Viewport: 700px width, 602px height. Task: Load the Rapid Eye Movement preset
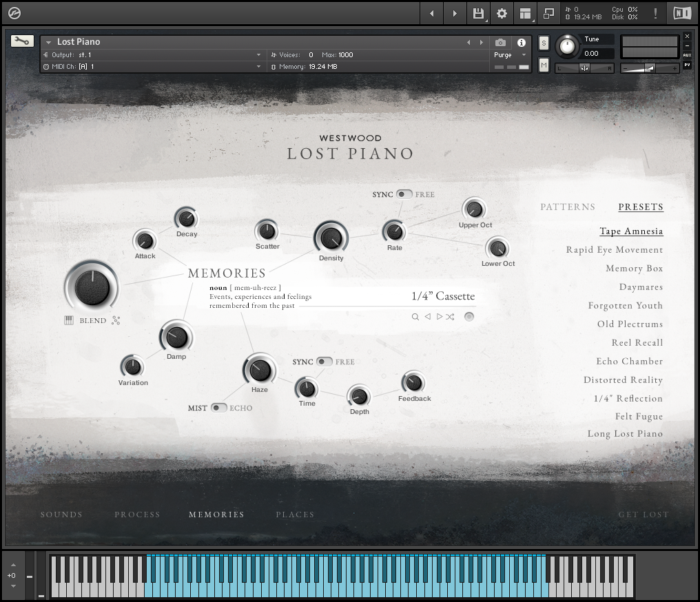(615, 250)
